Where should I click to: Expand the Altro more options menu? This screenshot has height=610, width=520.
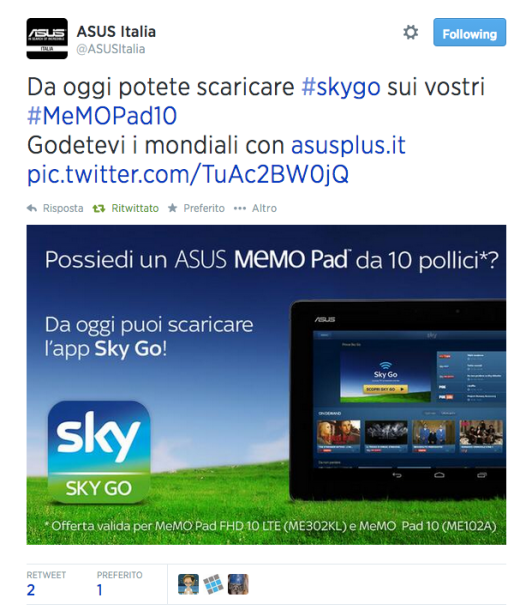[255, 208]
